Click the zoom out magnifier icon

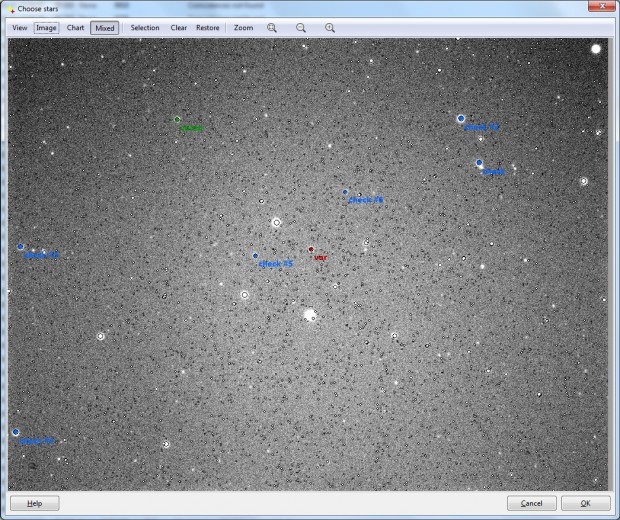click(x=301, y=28)
